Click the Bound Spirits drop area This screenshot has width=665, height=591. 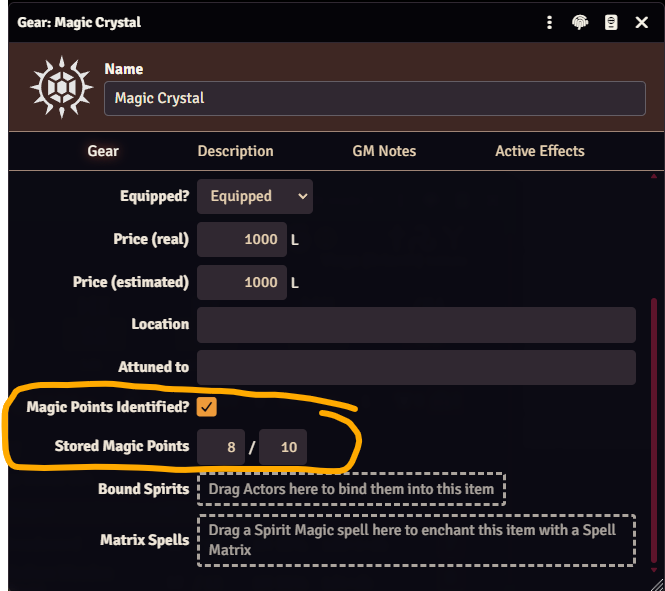click(352, 489)
